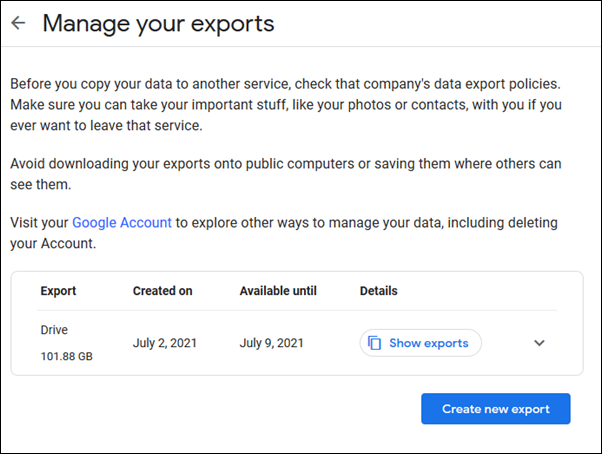
Task: Click the Available until column header
Action: click(278, 291)
